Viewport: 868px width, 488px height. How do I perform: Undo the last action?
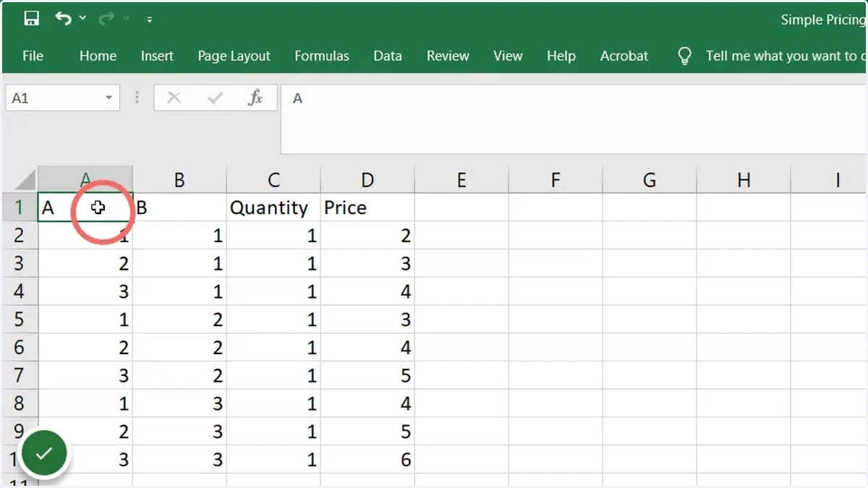(x=64, y=19)
